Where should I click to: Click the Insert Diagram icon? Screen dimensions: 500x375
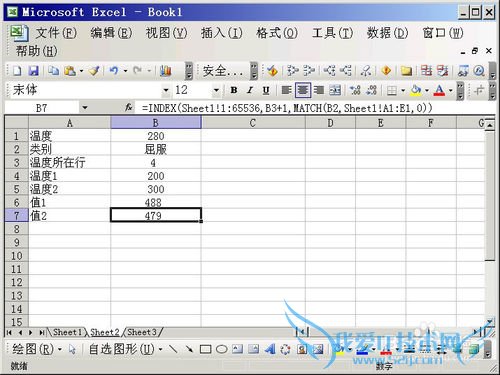[x=286, y=349]
